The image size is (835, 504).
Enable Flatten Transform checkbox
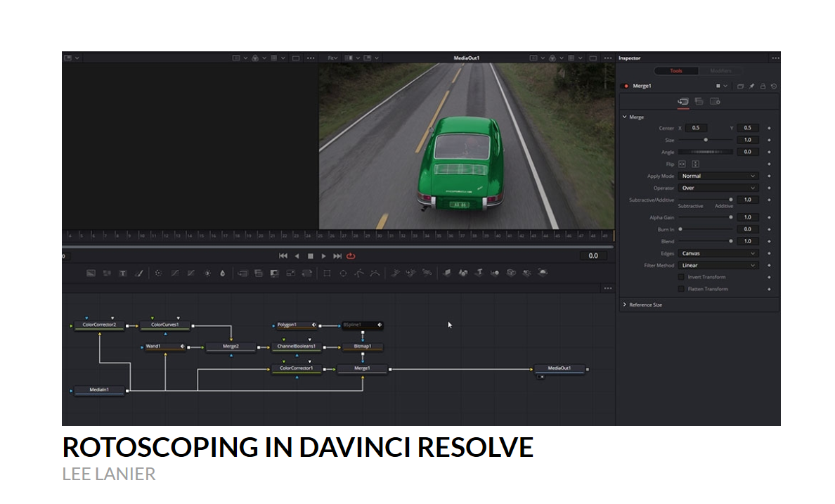pos(681,289)
